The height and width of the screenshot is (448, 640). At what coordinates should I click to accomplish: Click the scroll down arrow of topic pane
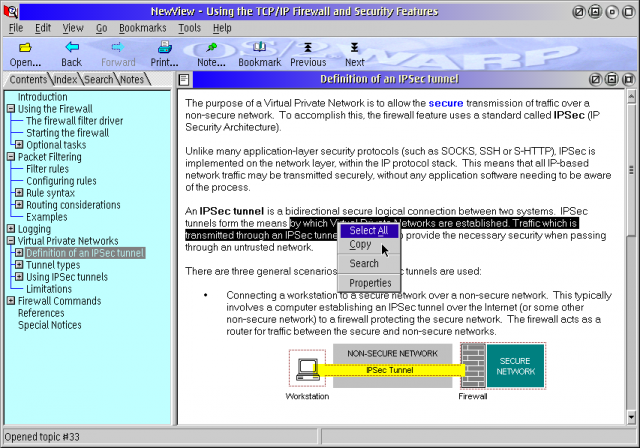click(631, 417)
